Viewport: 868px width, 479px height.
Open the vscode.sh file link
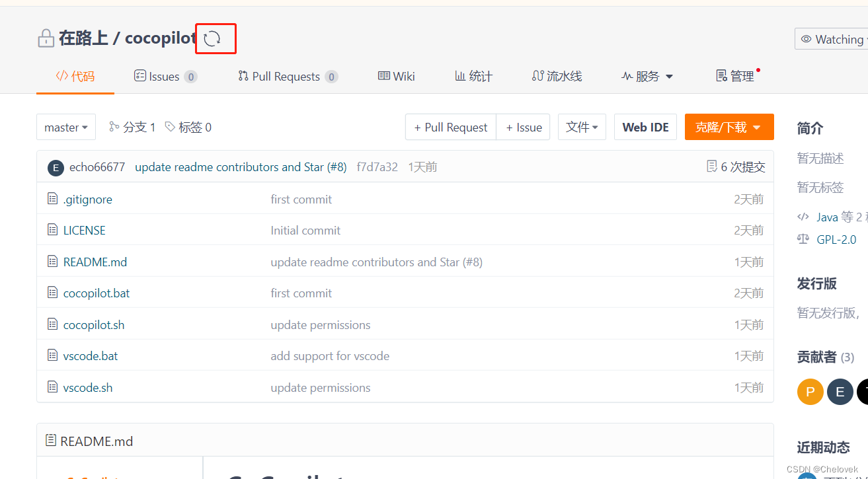88,388
